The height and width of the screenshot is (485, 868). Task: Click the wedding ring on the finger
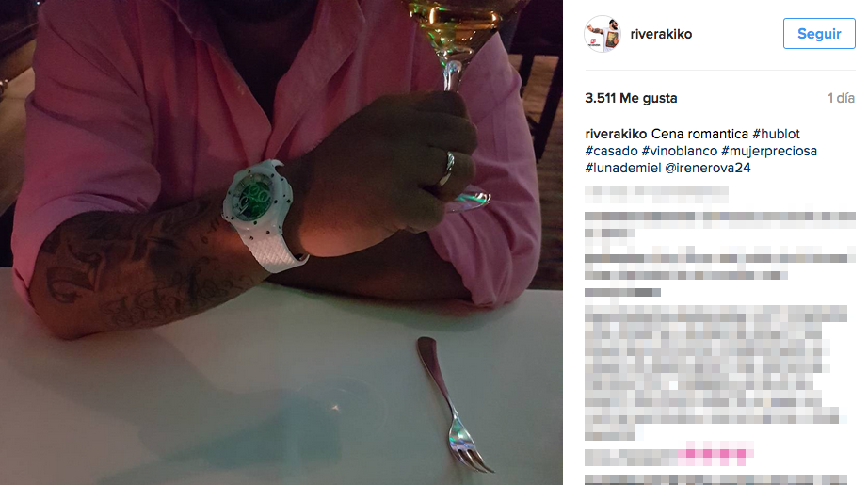(447, 169)
